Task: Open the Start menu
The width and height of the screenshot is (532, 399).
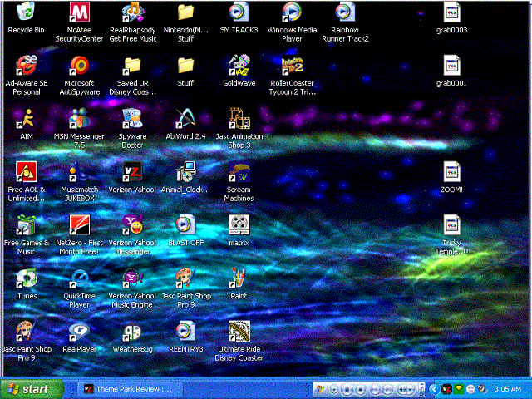Action: 32,389
